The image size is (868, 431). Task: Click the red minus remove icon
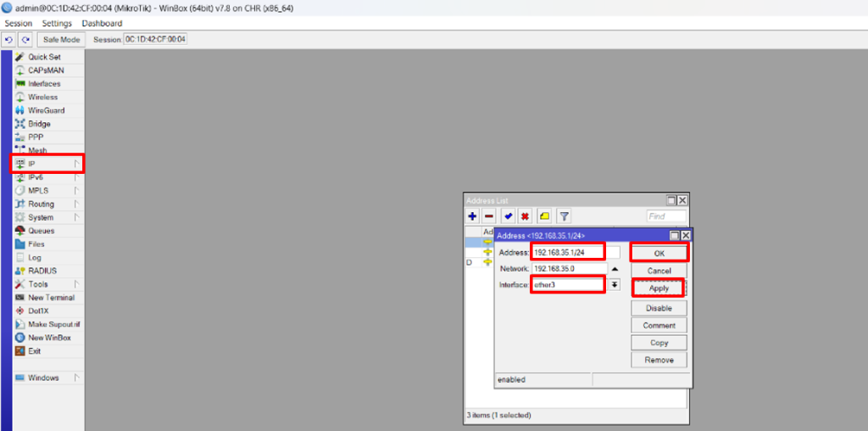pyautogui.click(x=488, y=216)
